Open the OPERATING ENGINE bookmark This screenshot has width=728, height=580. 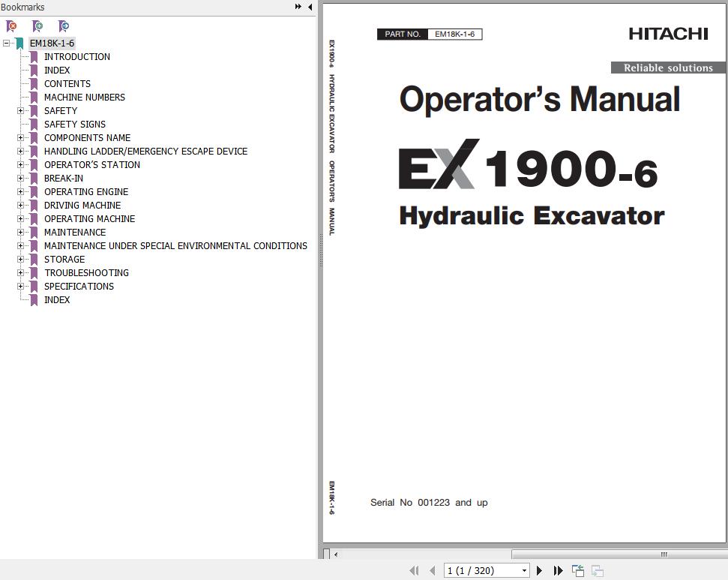tap(86, 191)
